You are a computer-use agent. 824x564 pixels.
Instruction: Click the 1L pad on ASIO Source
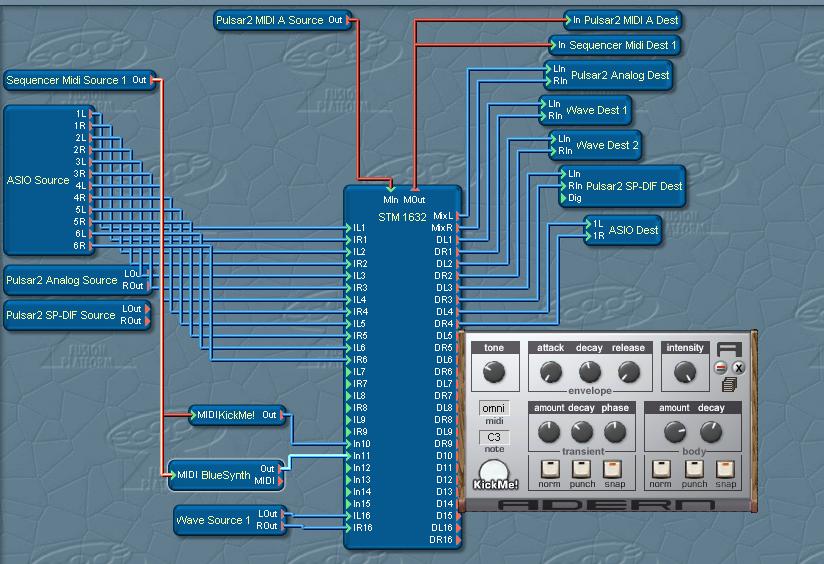[x=91, y=114]
